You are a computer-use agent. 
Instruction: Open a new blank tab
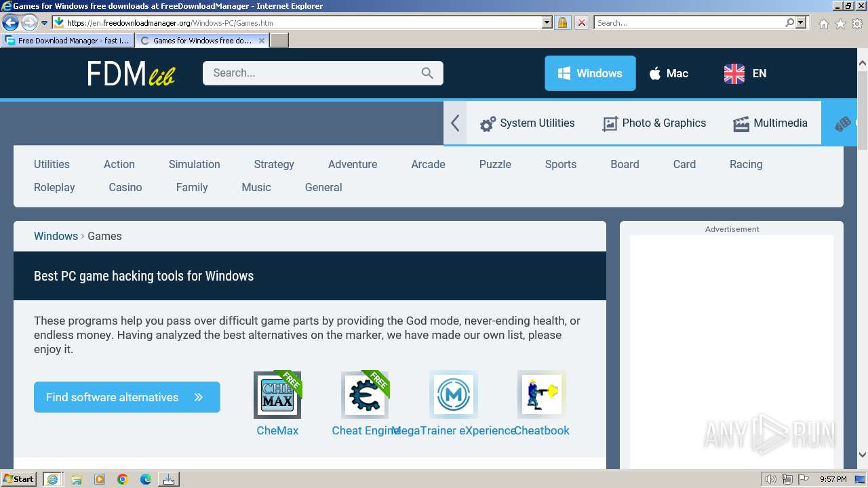tap(279, 41)
